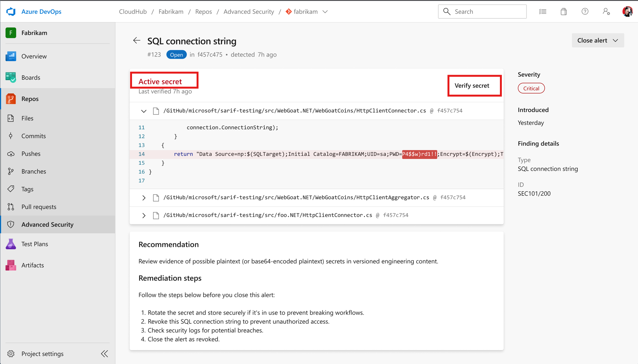The image size is (638, 364).
Task: Select Advanced Security in the sidebar
Action: [x=58, y=224]
